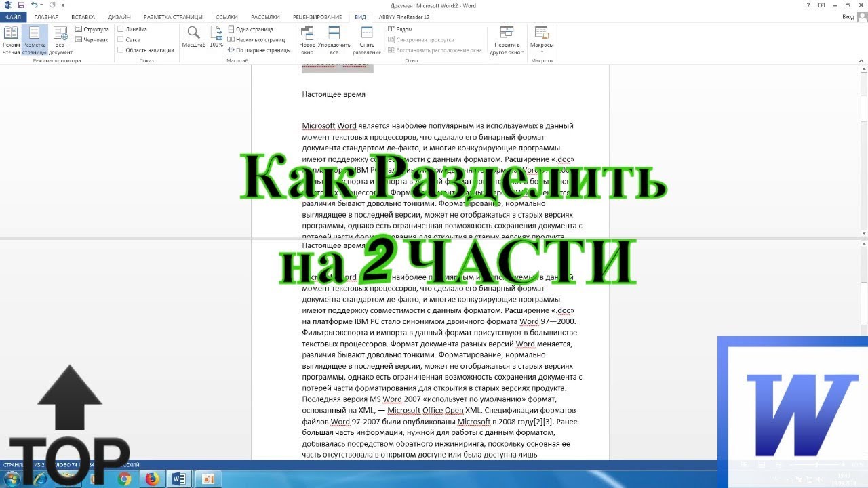
Task: Click Снять разделение to remove split
Action: pos(367,41)
